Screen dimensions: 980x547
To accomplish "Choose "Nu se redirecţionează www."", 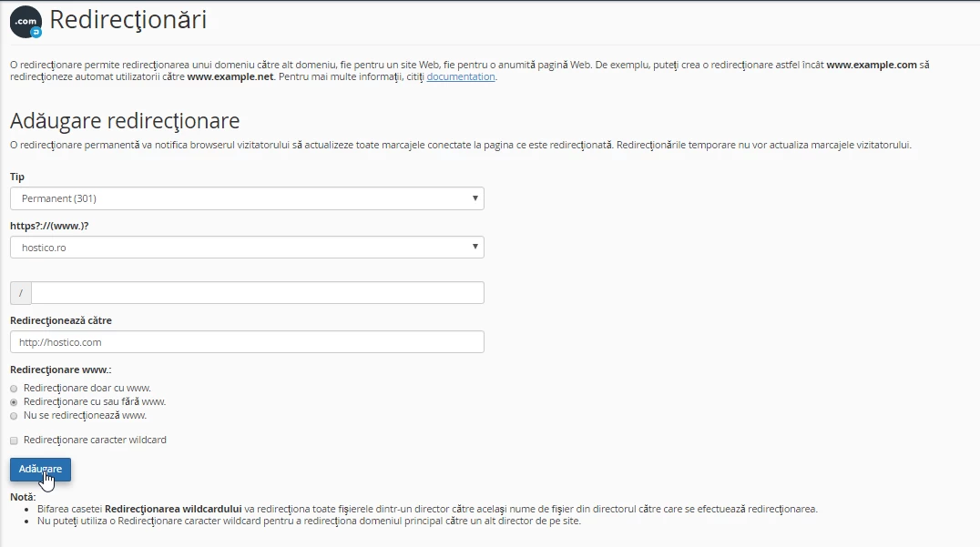I will tap(14, 415).
